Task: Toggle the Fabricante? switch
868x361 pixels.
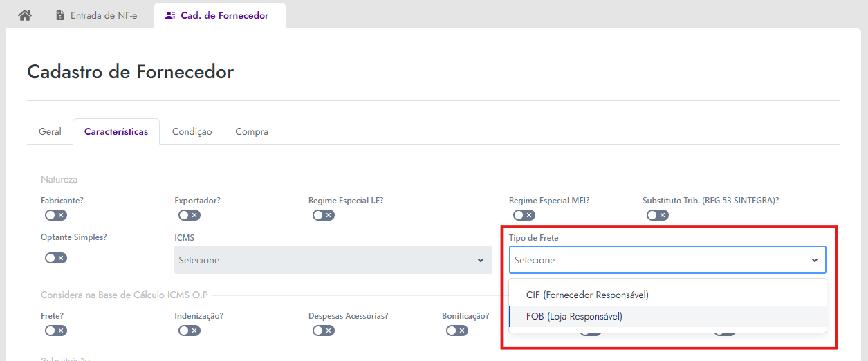Action: 56,215
